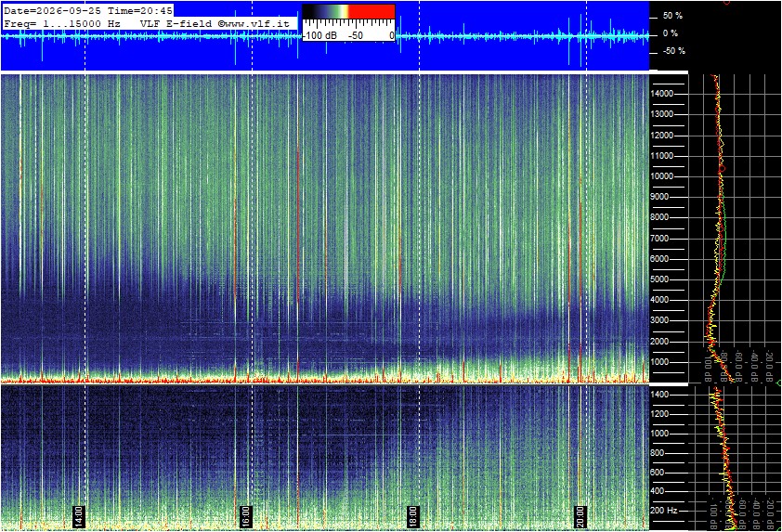Click the 14:00 time marker

pyautogui.click(x=79, y=516)
